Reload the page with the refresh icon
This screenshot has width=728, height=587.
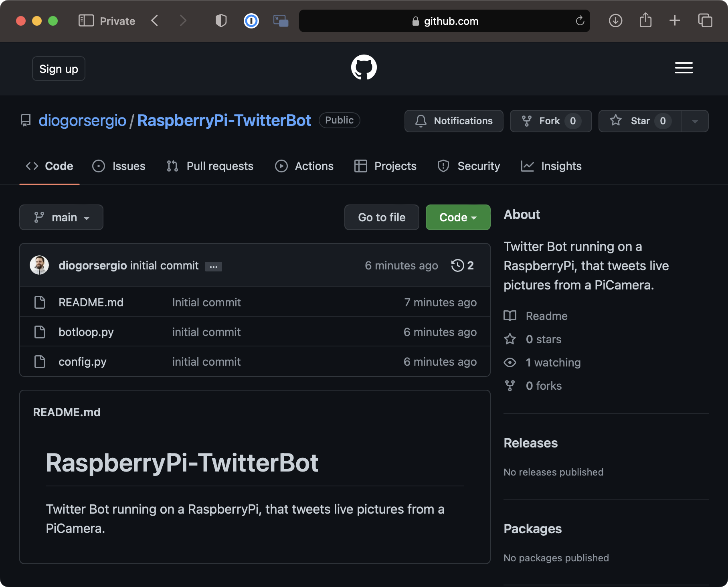580,21
